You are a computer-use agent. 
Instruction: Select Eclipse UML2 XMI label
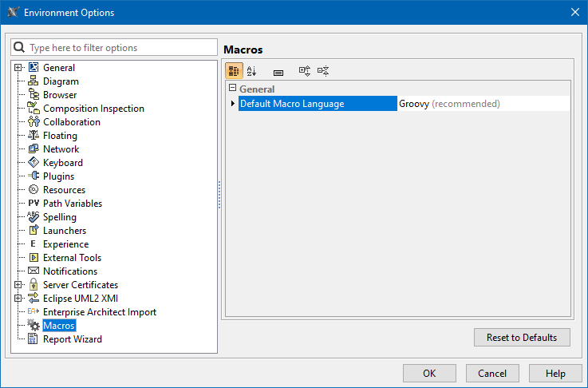[x=81, y=299]
